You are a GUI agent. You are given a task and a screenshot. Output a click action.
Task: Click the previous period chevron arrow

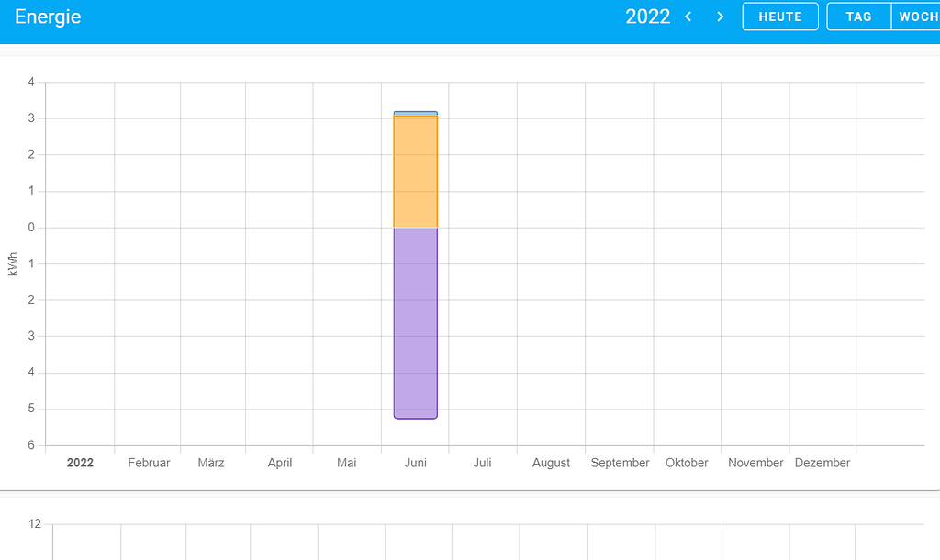(688, 17)
